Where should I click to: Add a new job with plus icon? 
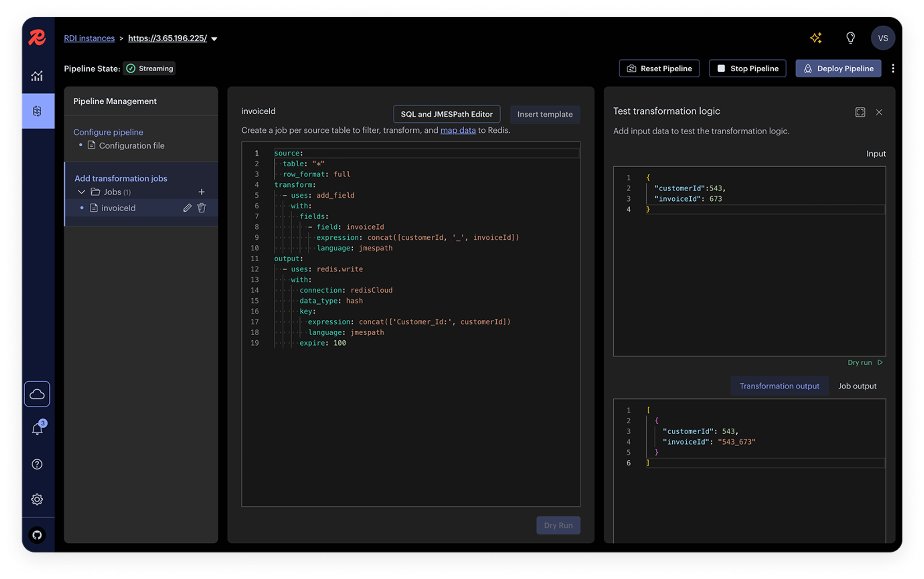[x=201, y=192]
